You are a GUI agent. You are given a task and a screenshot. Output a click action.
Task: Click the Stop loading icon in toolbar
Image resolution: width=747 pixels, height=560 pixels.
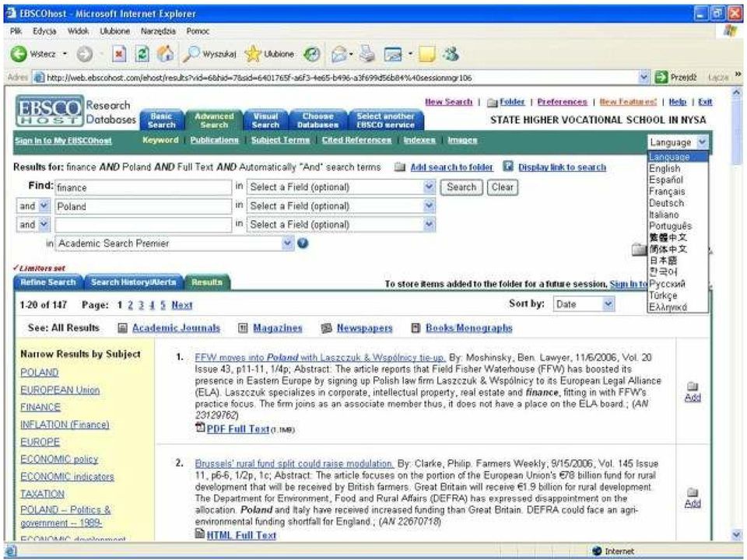point(119,54)
